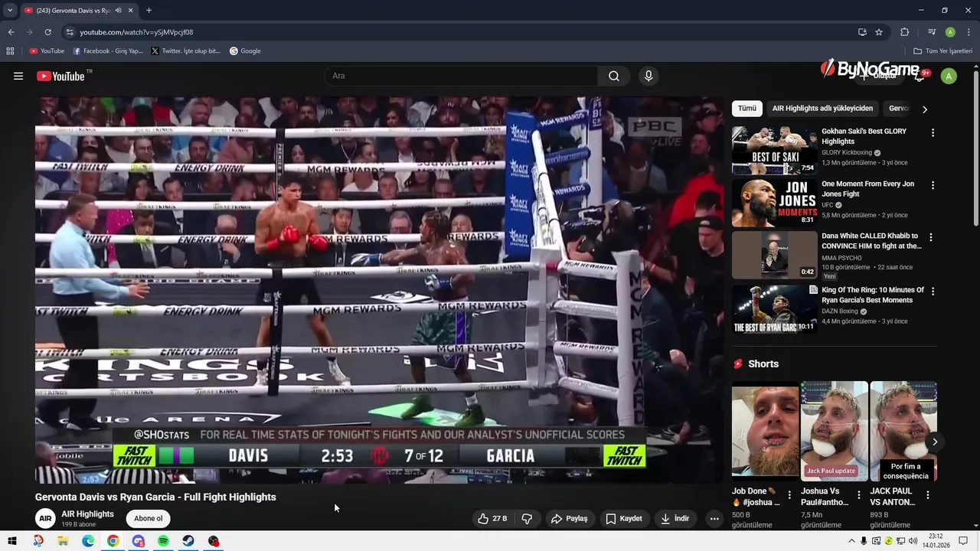This screenshot has height=551, width=980.
Task: Click the YouTube search field Ara
Action: tap(460, 76)
